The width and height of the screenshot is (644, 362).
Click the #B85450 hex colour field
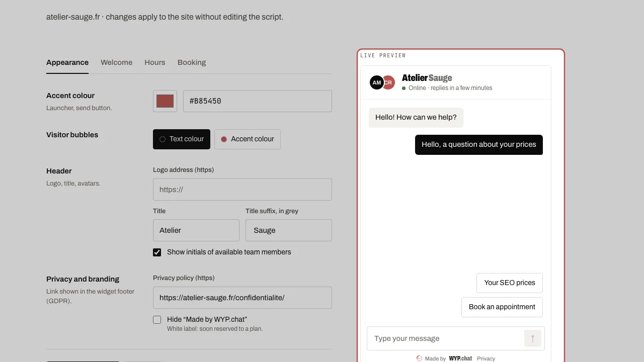click(258, 101)
